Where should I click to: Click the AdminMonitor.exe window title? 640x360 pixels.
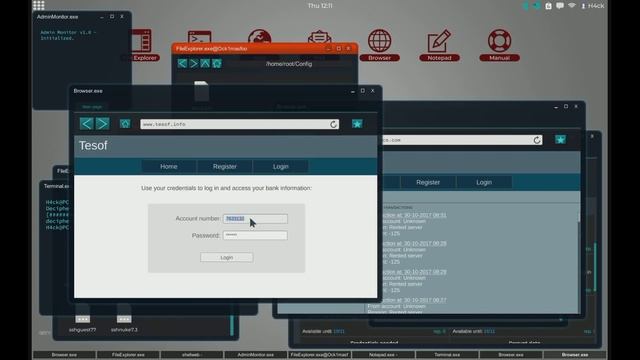pyautogui.click(x=58, y=17)
